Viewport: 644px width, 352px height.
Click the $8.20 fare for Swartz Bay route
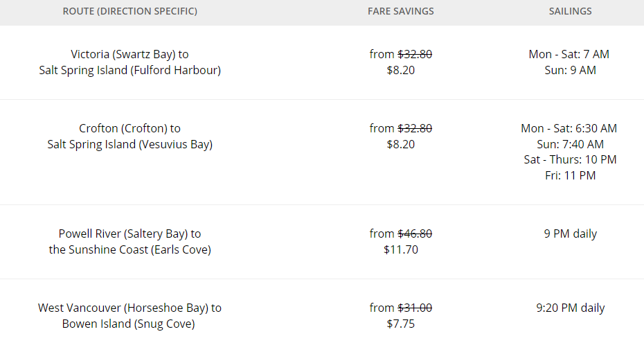click(x=400, y=70)
